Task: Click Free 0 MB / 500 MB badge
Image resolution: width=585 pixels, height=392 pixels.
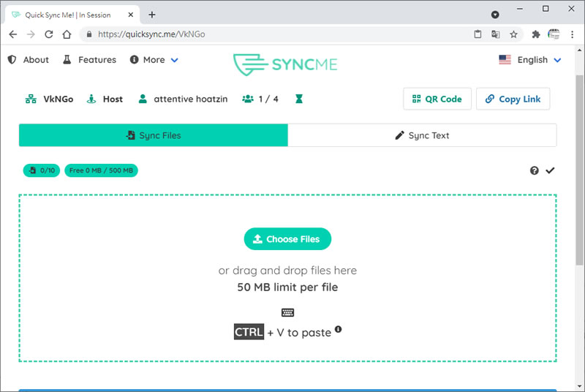Action: [101, 170]
